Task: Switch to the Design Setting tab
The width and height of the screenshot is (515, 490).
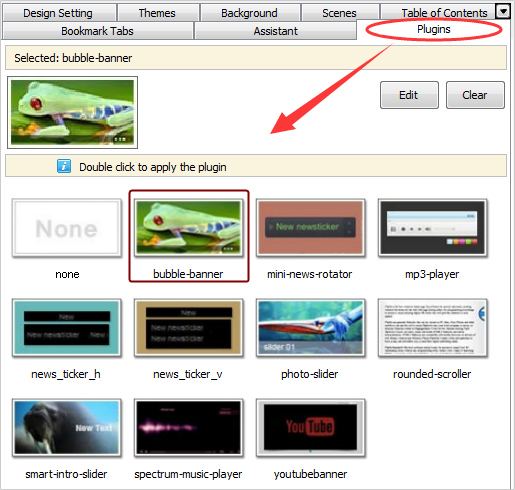Action: click(59, 13)
